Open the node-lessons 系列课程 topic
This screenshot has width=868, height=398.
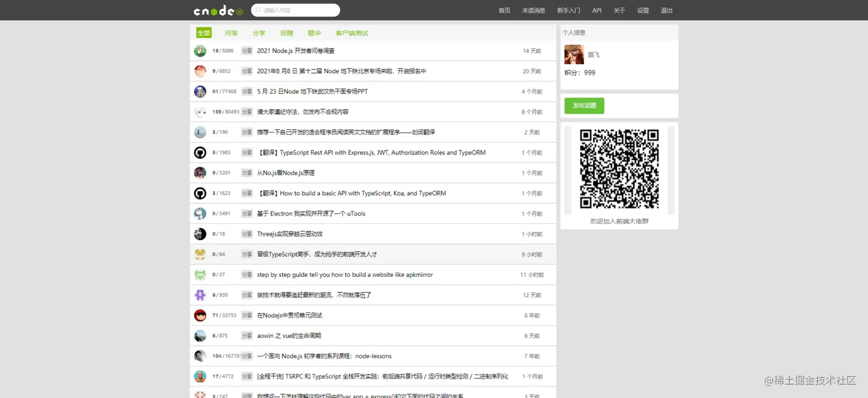coord(324,356)
